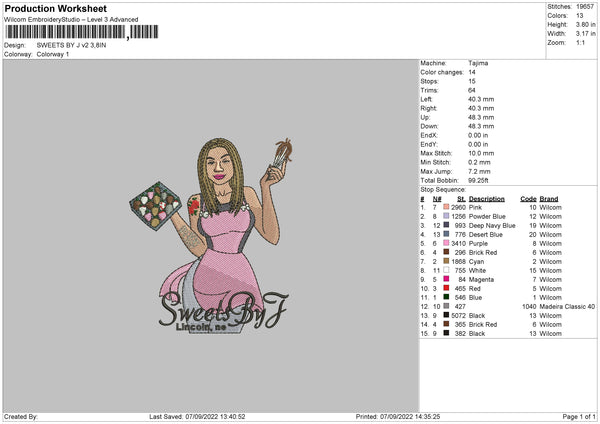Click the Brick Red swatch with 296 stitches
This screenshot has width=600, height=424.
(x=446, y=252)
